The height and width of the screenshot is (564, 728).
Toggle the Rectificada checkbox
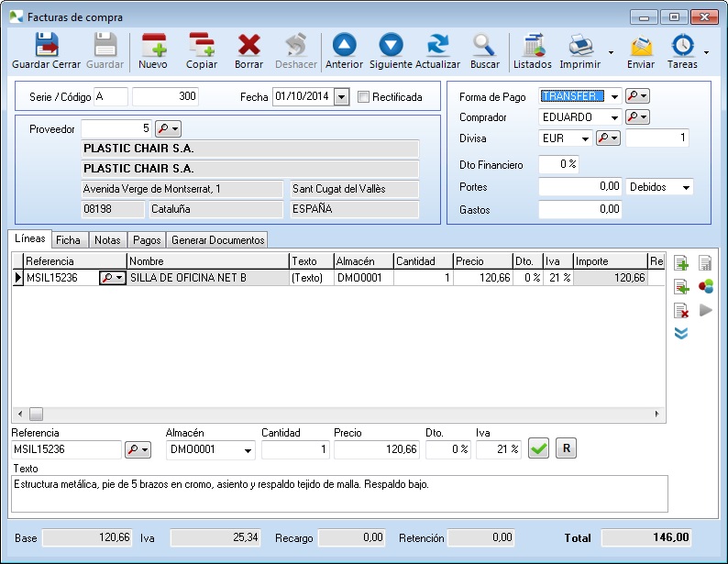(x=364, y=96)
